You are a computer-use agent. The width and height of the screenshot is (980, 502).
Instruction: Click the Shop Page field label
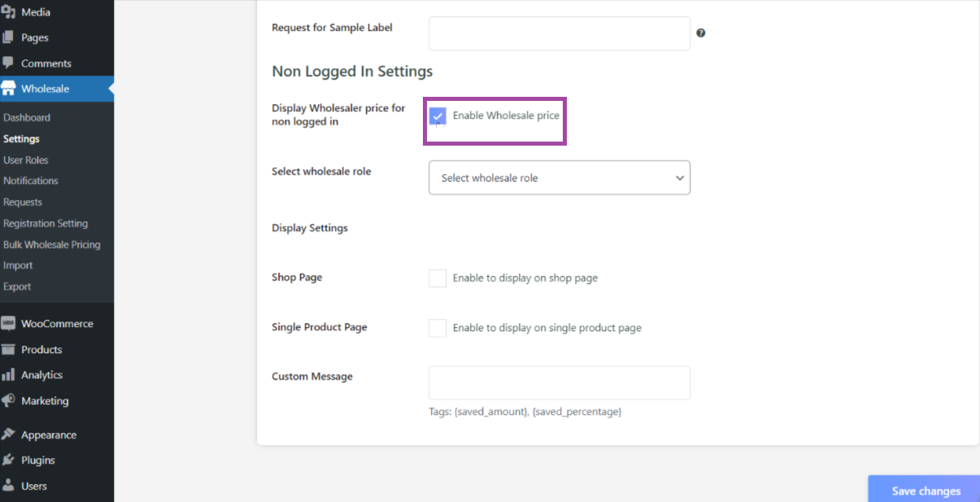click(297, 277)
